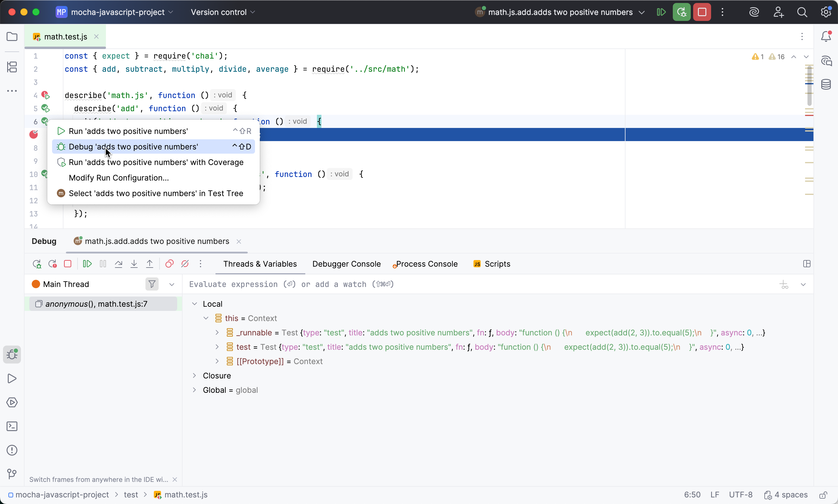Image resolution: width=838 pixels, height=504 pixels.
Task: Toggle Mute Breakpoints in debug toolbar
Action: coord(185,264)
